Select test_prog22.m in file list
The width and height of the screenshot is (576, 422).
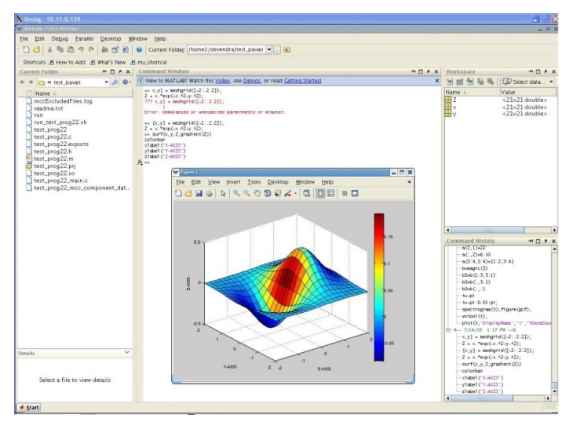pos(53,159)
